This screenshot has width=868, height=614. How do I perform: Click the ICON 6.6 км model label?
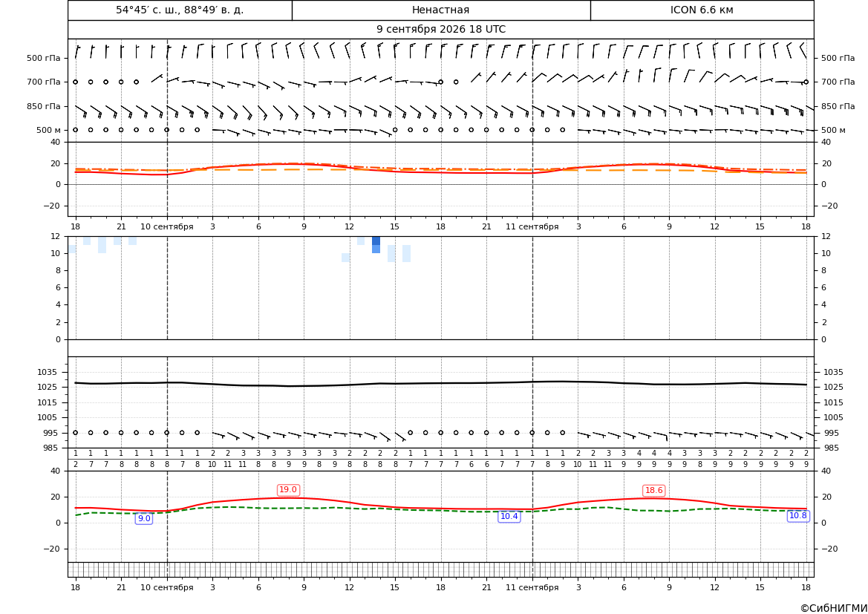702,10
